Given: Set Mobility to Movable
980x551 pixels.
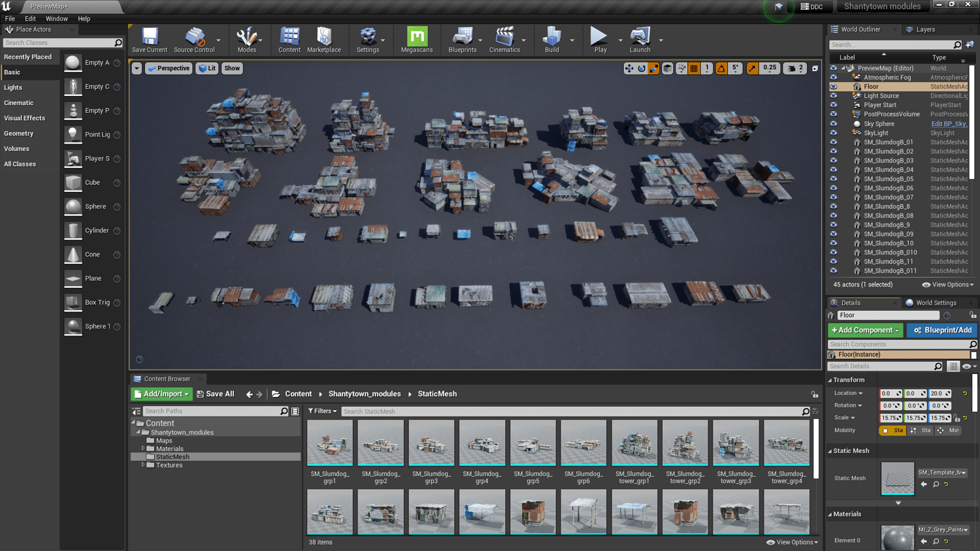Looking at the screenshot, I should 948,430.
